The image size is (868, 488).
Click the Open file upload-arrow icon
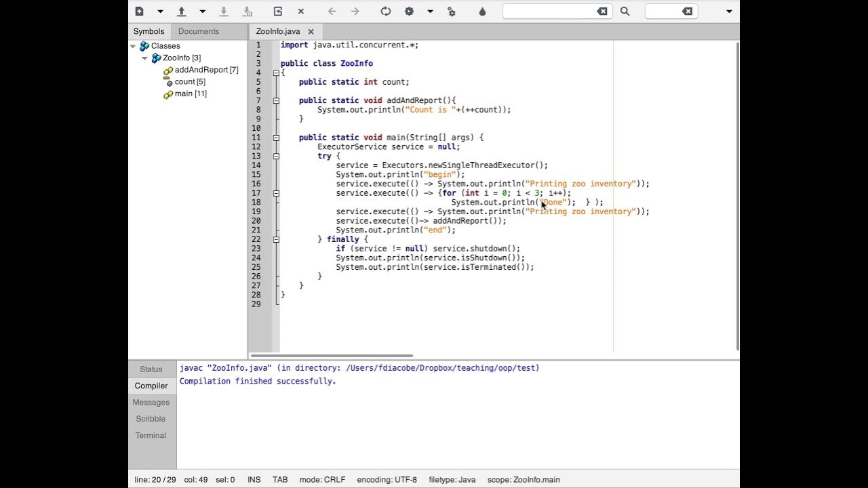[x=181, y=11]
